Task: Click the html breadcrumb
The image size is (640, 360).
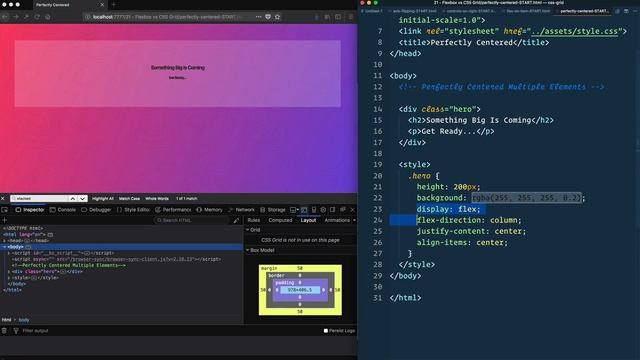Action: tap(6, 320)
